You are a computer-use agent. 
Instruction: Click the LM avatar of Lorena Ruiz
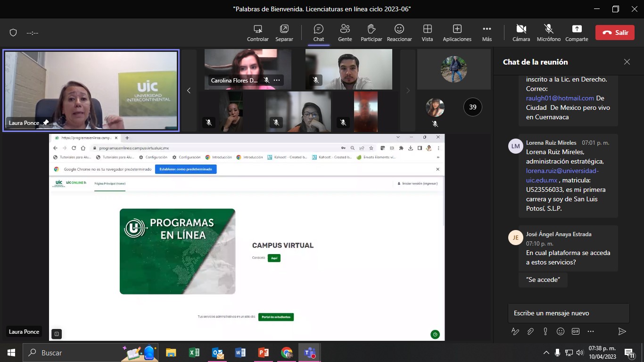coord(516,146)
